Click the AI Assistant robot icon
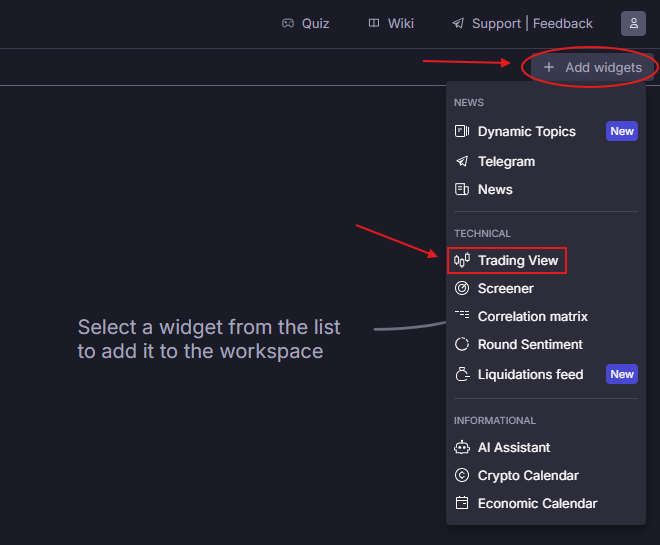 (x=462, y=447)
